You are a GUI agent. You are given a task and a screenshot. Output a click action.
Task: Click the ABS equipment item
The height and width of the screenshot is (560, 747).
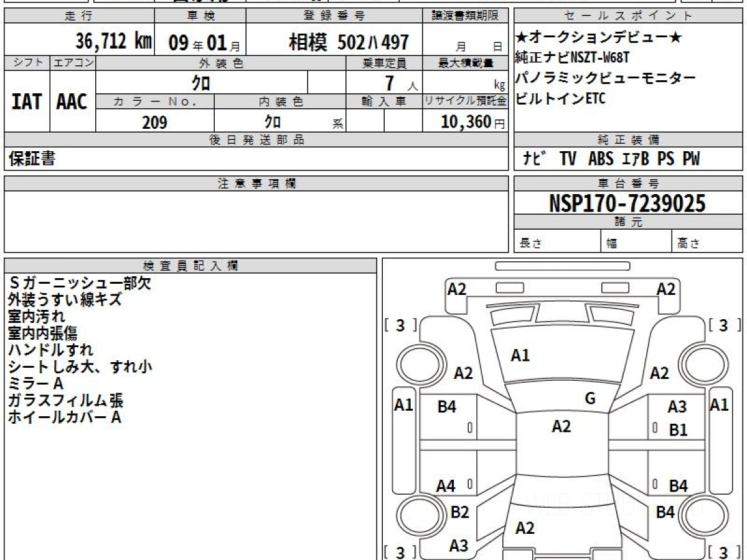click(601, 159)
